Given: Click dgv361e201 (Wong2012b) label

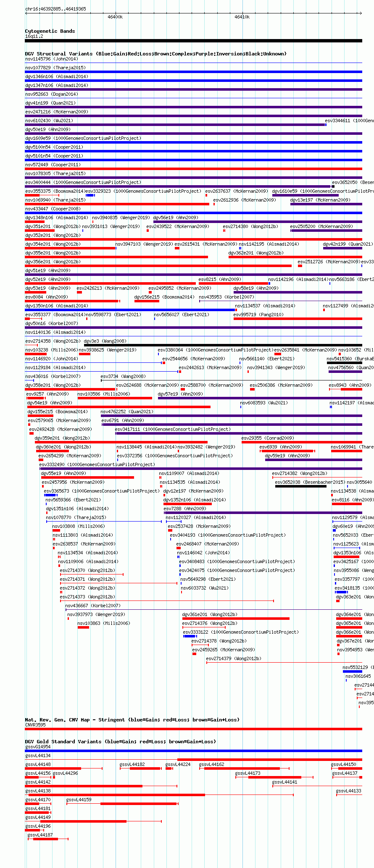Looking at the screenshot, I should click(210, 614).
